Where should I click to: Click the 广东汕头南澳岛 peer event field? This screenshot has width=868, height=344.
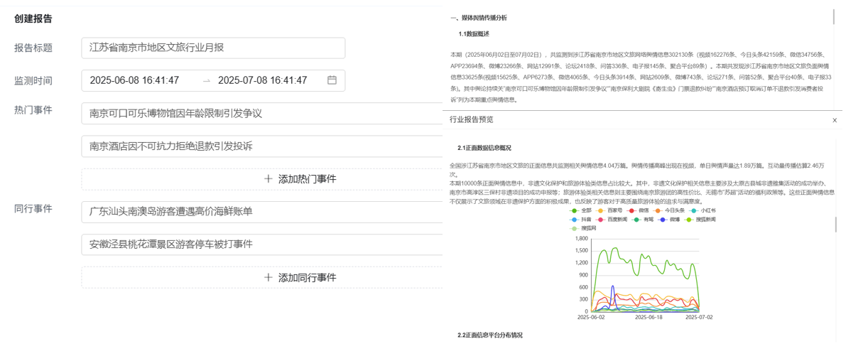coord(261,211)
